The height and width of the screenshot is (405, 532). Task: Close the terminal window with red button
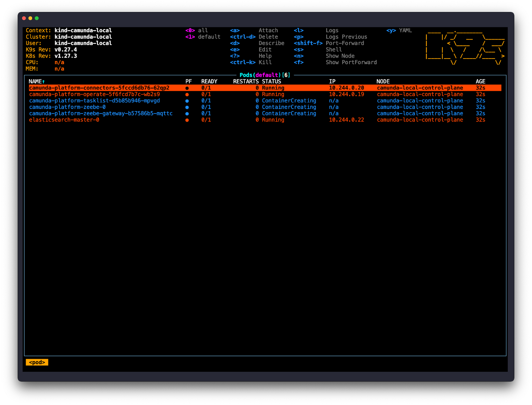(24, 18)
